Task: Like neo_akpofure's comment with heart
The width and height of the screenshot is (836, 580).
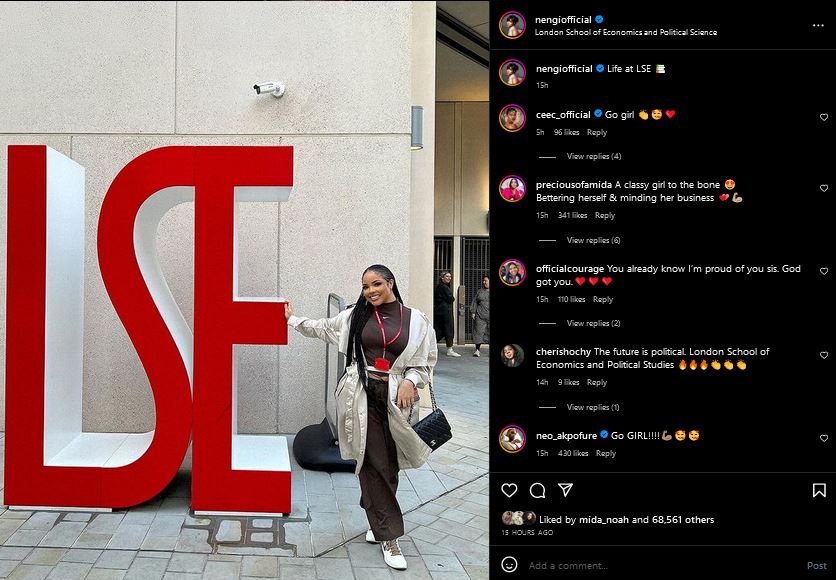Action: coord(824,438)
